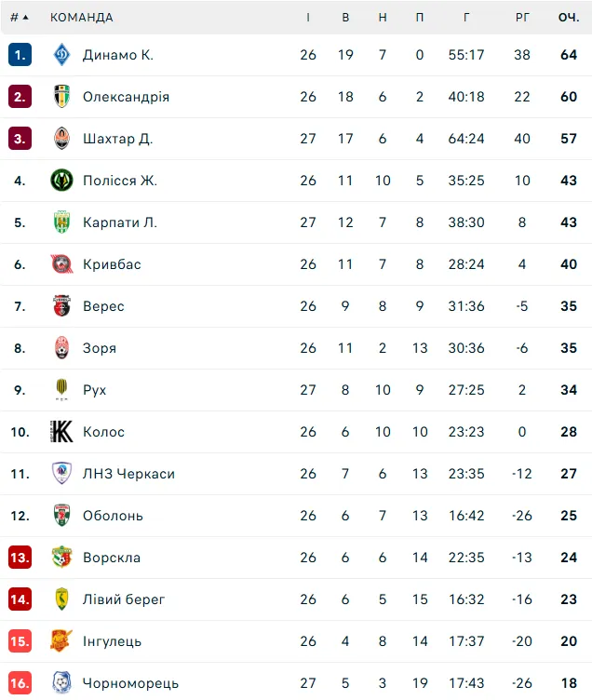
Task: Click the blue position 1 badge
Action: tap(20, 55)
